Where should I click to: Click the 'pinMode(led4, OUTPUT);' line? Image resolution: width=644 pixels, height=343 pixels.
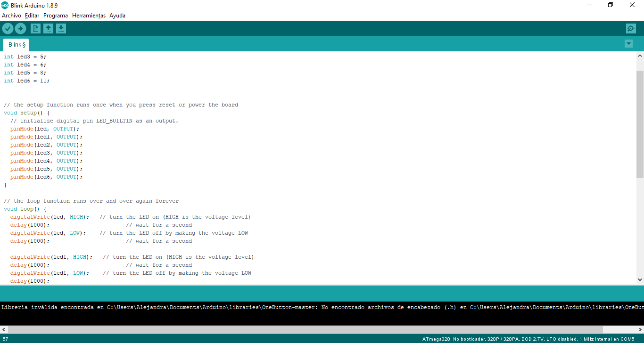46,161
